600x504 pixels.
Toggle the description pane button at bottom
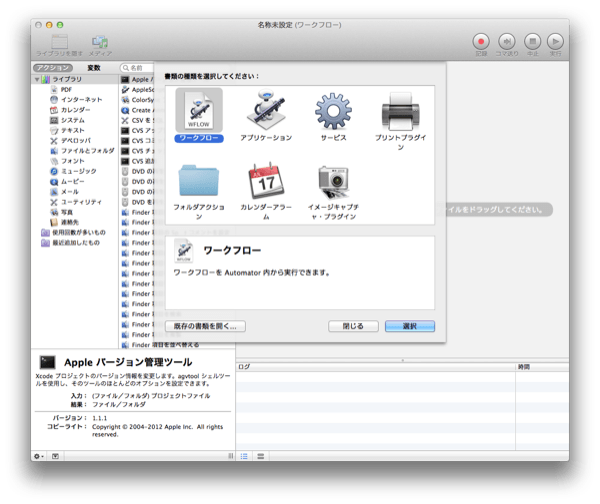pyautogui.click(x=55, y=456)
